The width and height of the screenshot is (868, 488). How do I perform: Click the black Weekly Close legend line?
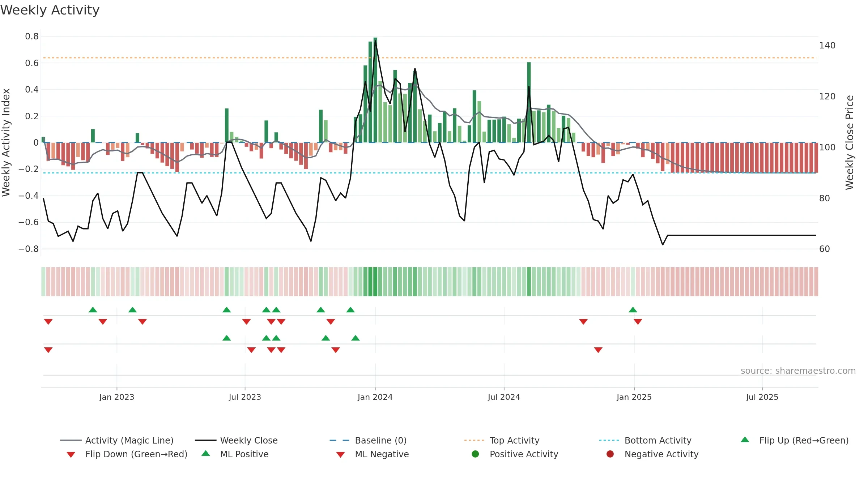coord(205,440)
